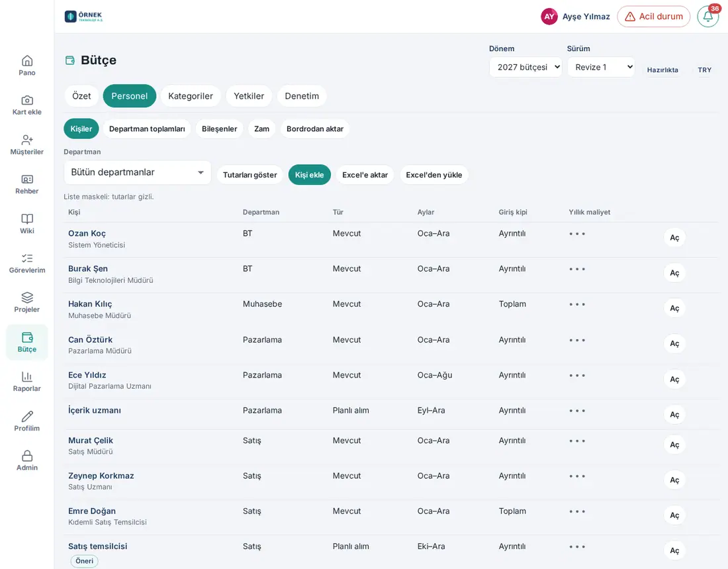Screen dimensions: 728x569
Task: Select the Bileşenler sub-tab
Action: click(219, 129)
